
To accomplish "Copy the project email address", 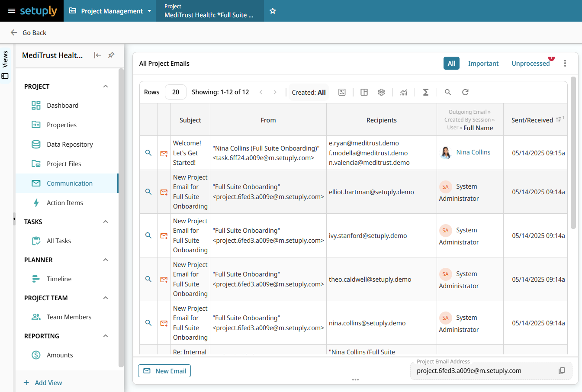I will click(x=561, y=371).
